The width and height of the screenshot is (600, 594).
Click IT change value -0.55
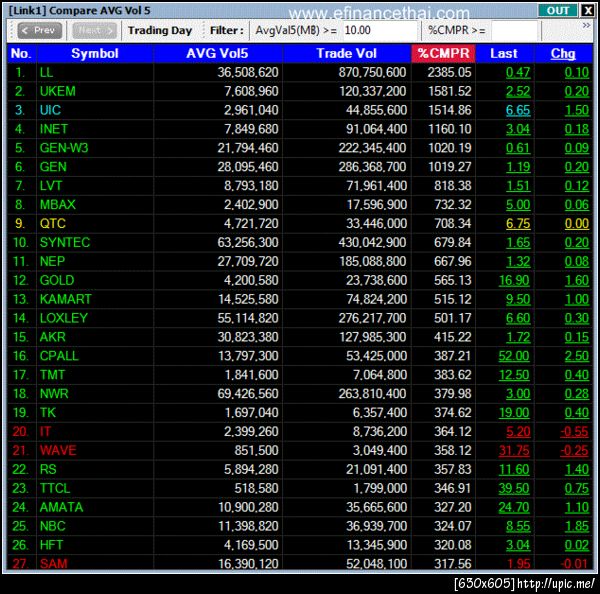574,431
